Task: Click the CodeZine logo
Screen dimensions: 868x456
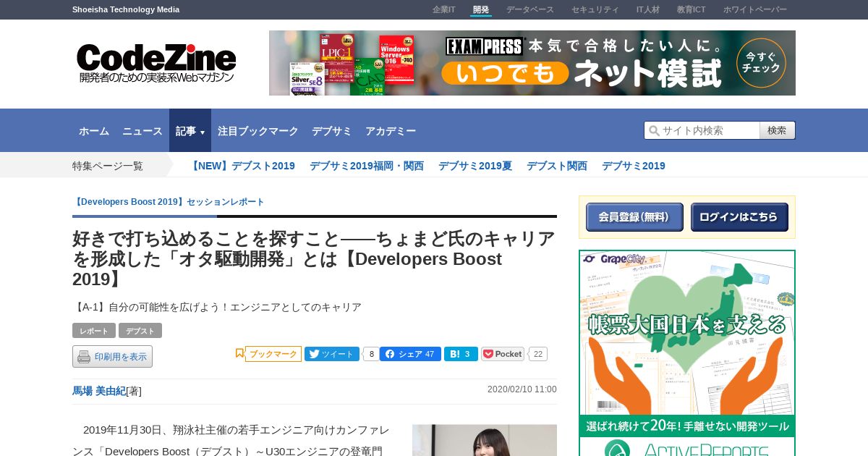Action: 156,63
